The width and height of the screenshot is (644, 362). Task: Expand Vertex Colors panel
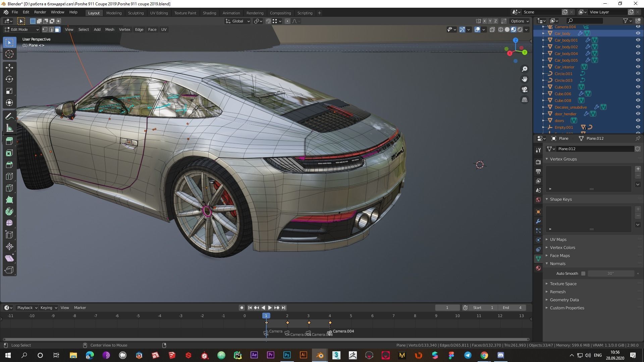click(562, 248)
